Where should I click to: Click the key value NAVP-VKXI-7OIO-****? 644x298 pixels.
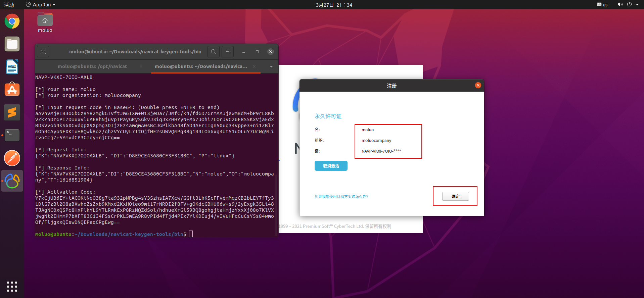coord(381,151)
